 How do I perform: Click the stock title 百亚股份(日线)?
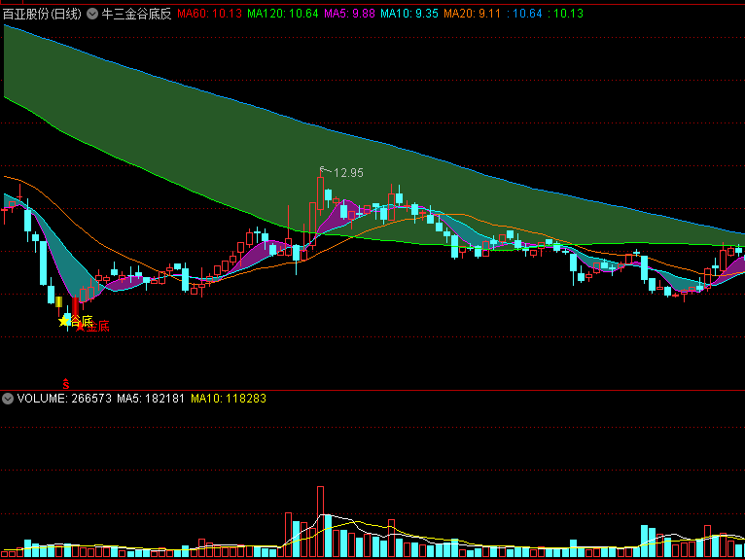tap(42, 14)
